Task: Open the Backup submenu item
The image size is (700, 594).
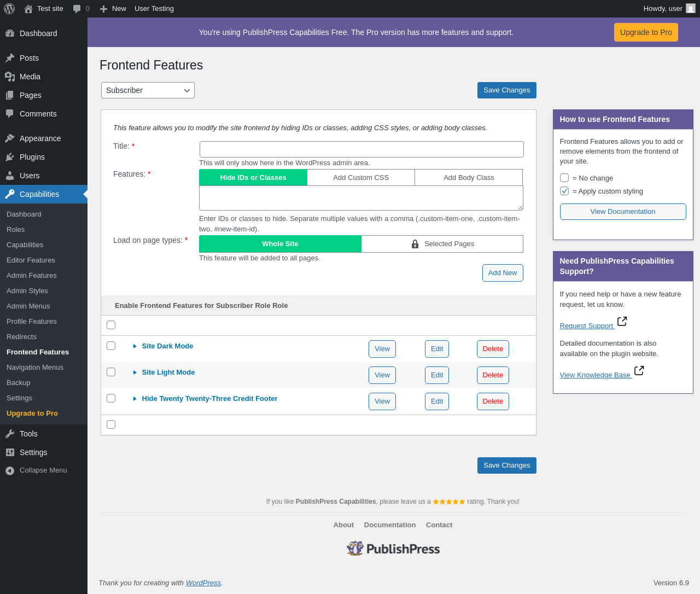Action: (19, 383)
